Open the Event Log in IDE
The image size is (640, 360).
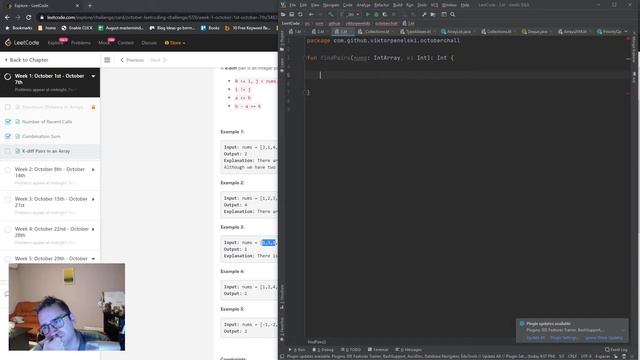[x=616, y=350]
